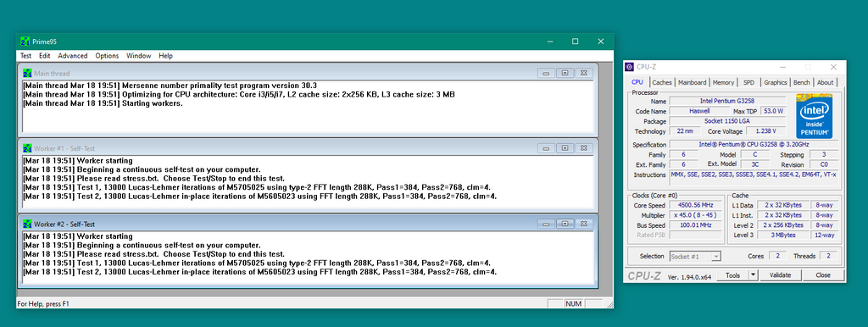The image size is (868, 327).
Task: Maximize the Main thread child window
Action: pos(565,73)
